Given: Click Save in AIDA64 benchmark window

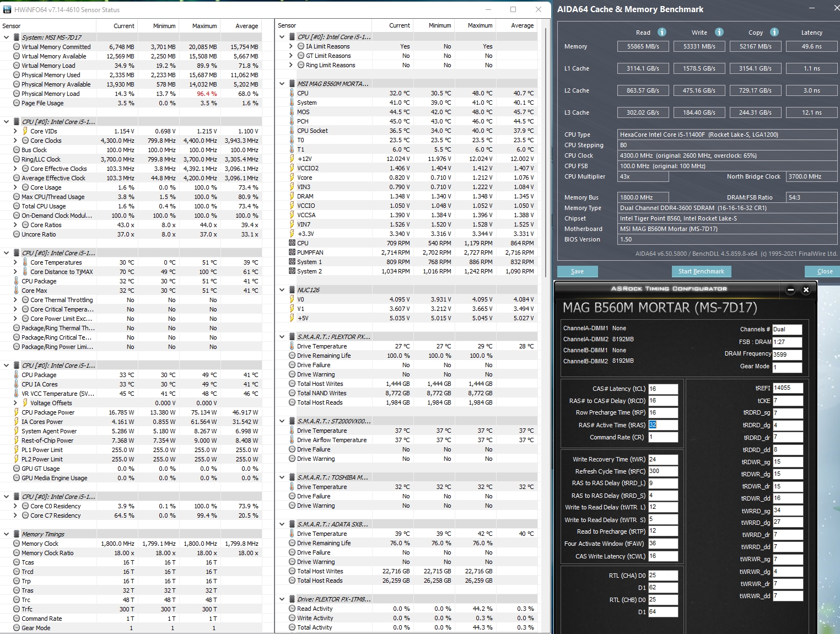Looking at the screenshot, I should (x=577, y=271).
